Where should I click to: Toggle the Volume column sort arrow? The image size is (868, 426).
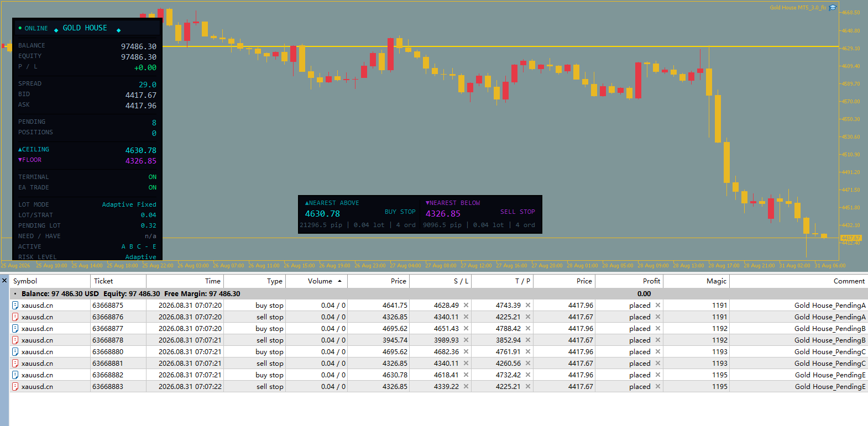pyautogui.click(x=339, y=281)
